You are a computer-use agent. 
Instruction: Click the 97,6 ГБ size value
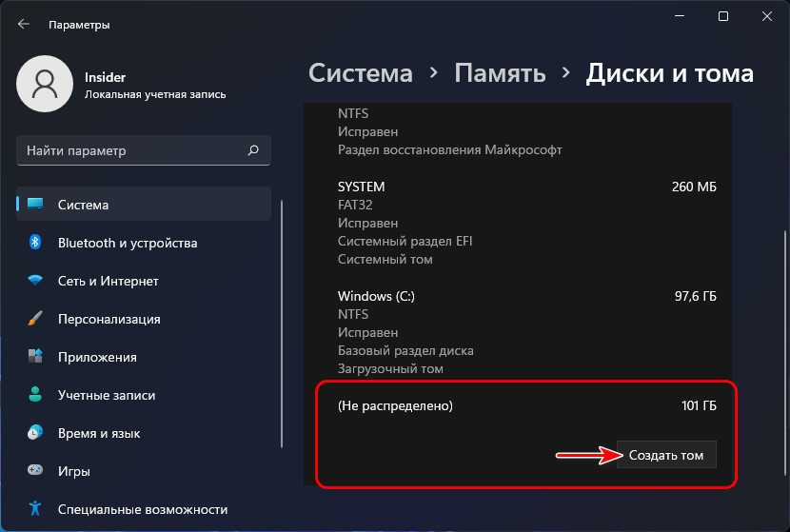[x=695, y=296]
